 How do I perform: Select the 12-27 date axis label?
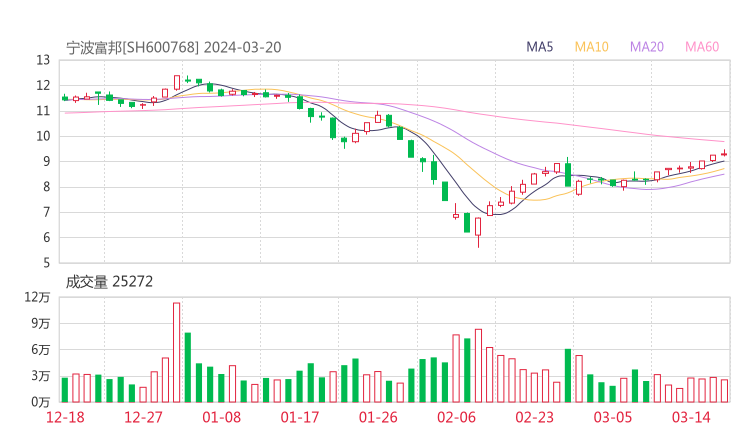point(144,417)
